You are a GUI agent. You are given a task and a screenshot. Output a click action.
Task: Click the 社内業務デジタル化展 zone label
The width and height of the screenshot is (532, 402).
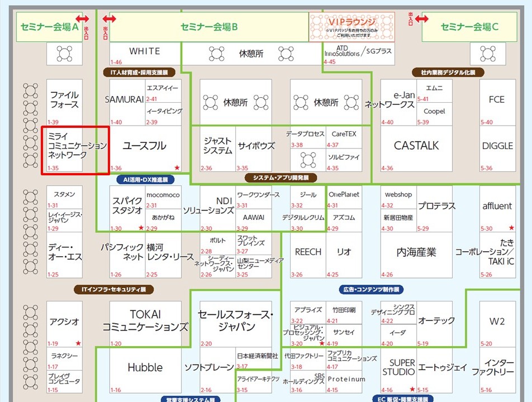click(x=448, y=72)
